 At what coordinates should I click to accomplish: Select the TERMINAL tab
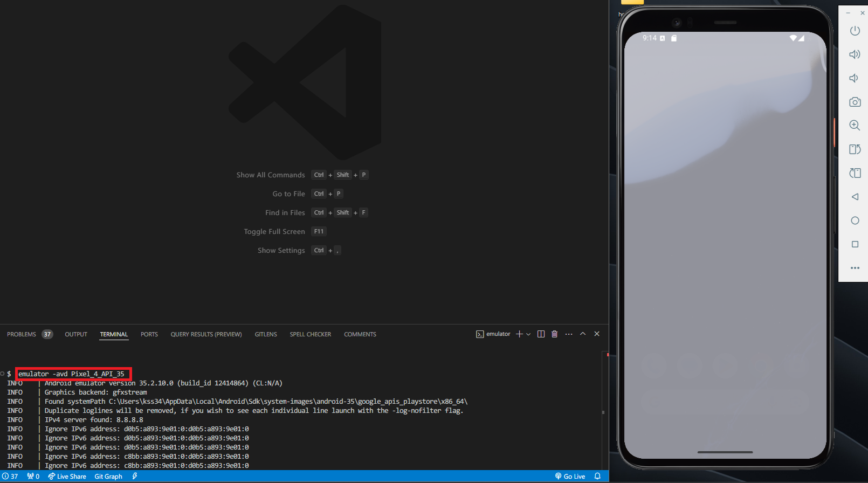tap(114, 334)
